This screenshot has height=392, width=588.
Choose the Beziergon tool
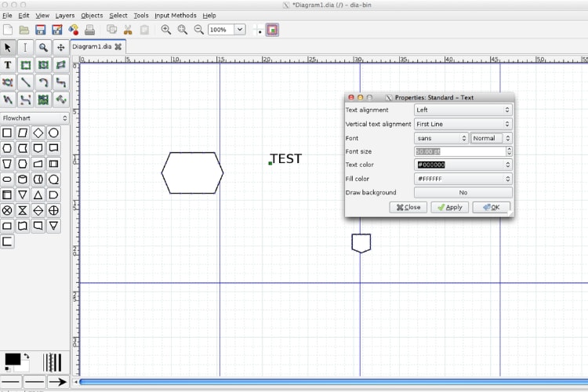[8, 82]
